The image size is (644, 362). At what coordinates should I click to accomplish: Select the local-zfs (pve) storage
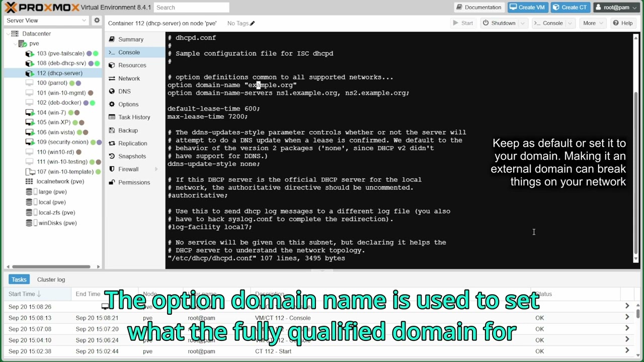coord(57,213)
